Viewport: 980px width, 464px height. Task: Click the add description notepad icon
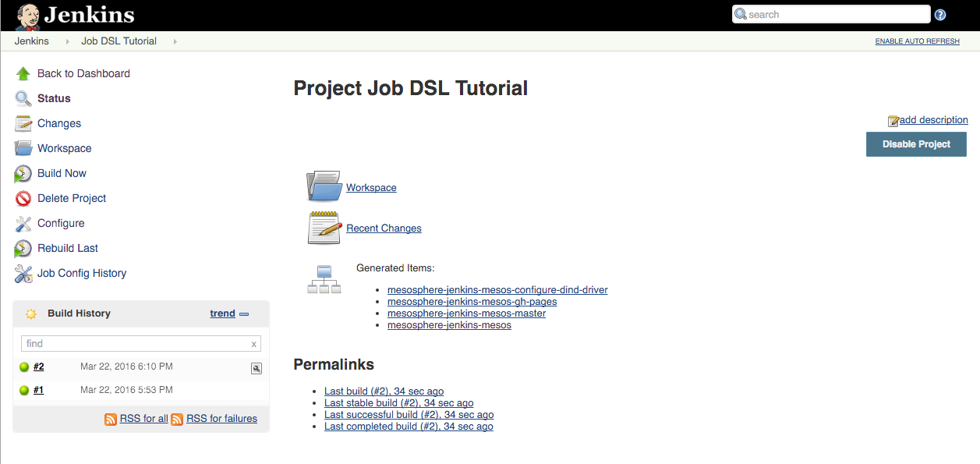click(x=893, y=121)
